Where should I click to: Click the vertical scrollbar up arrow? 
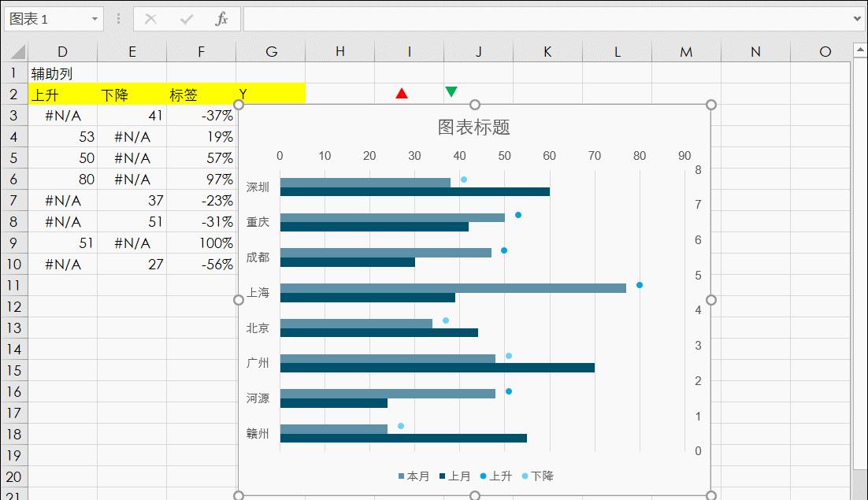(859, 51)
